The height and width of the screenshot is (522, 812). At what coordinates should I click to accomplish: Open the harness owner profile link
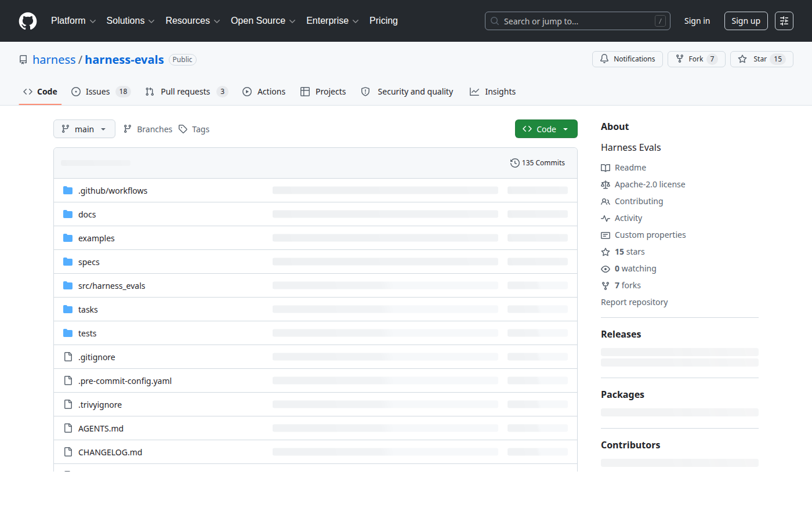click(x=54, y=60)
